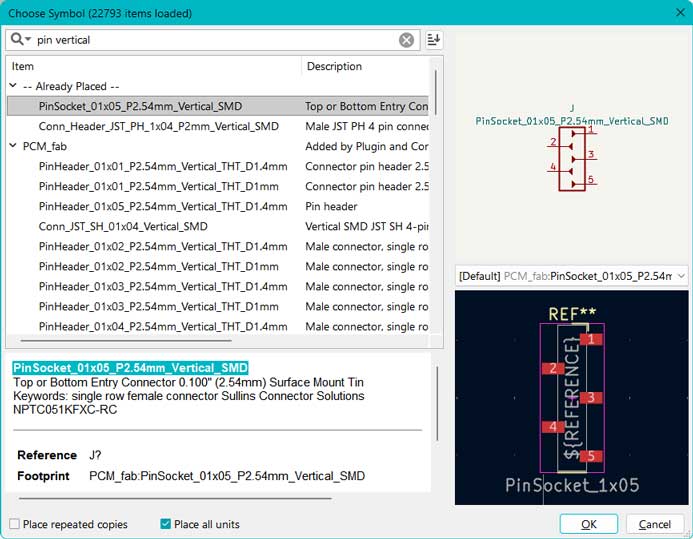Screen dimensions: 693x539
Task: Confirm selection with OK button
Action: point(589,524)
